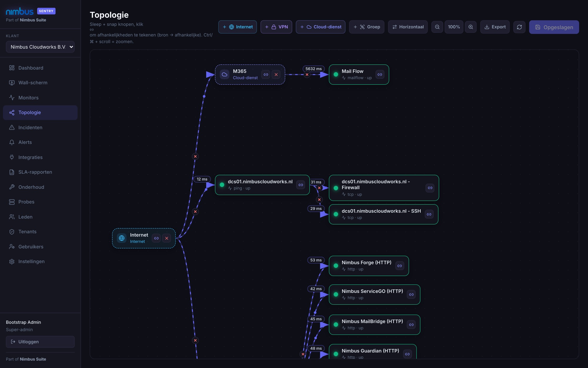Delete the Internet node with its X icon
Image resolution: width=588 pixels, height=368 pixels.
[x=167, y=238]
